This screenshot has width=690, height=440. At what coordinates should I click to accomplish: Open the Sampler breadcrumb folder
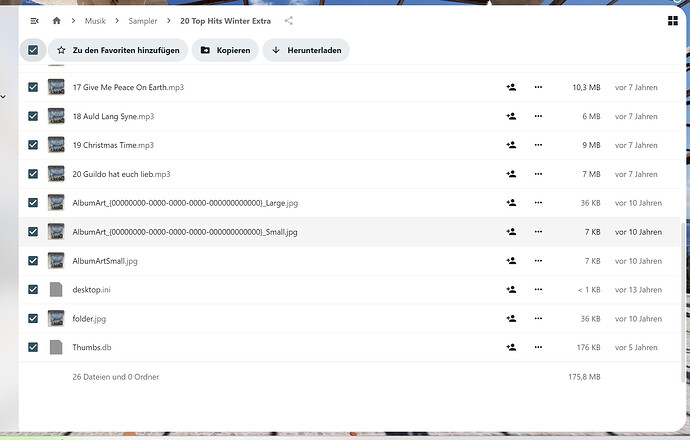point(143,21)
